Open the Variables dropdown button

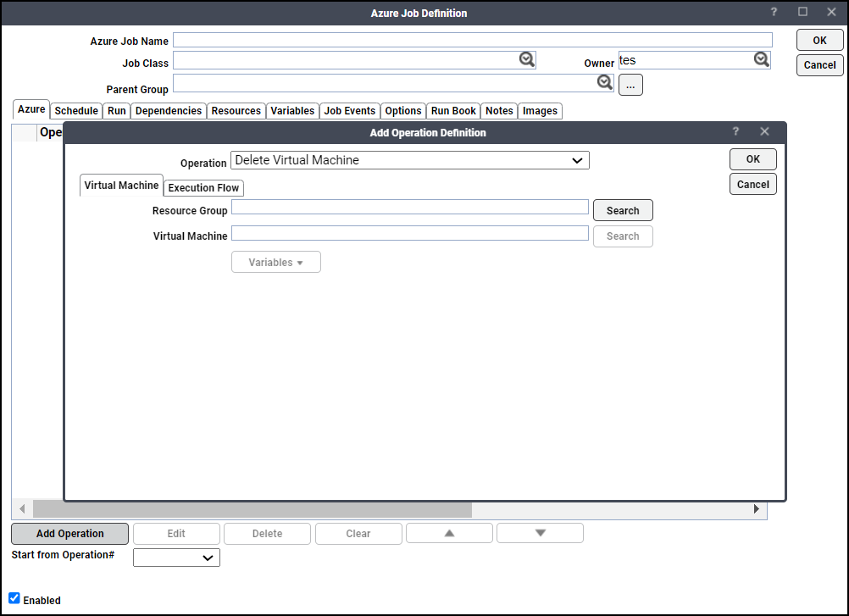[276, 262]
